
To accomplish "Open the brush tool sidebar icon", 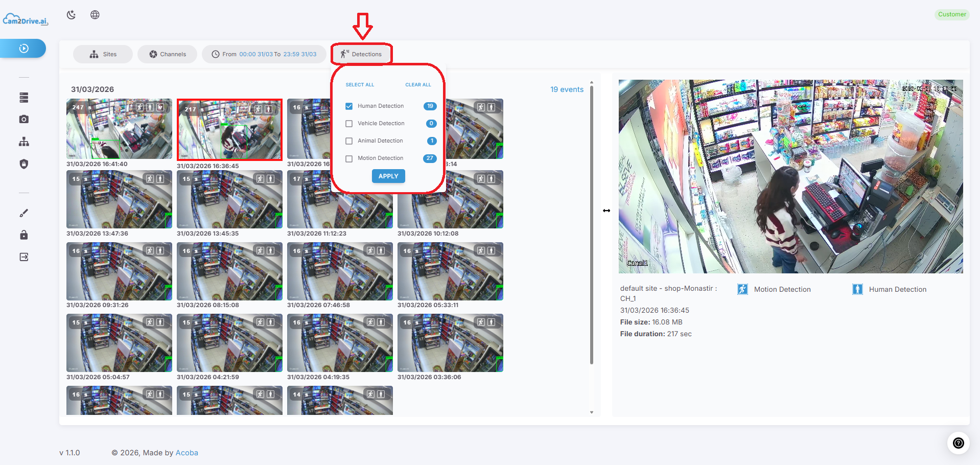I will click(24, 213).
